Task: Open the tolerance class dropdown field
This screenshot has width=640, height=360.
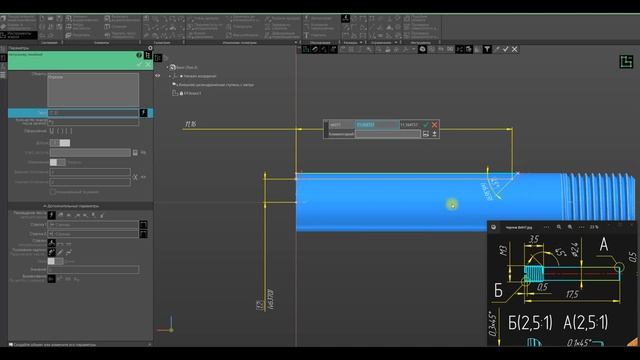Action: (x=90, y=153)
